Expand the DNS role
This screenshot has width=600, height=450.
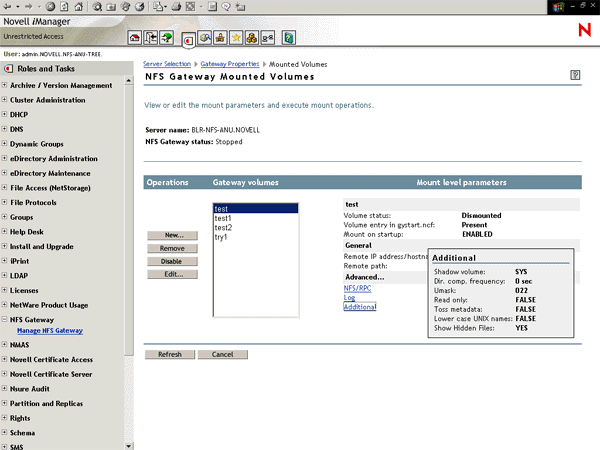tap(4, 129)
